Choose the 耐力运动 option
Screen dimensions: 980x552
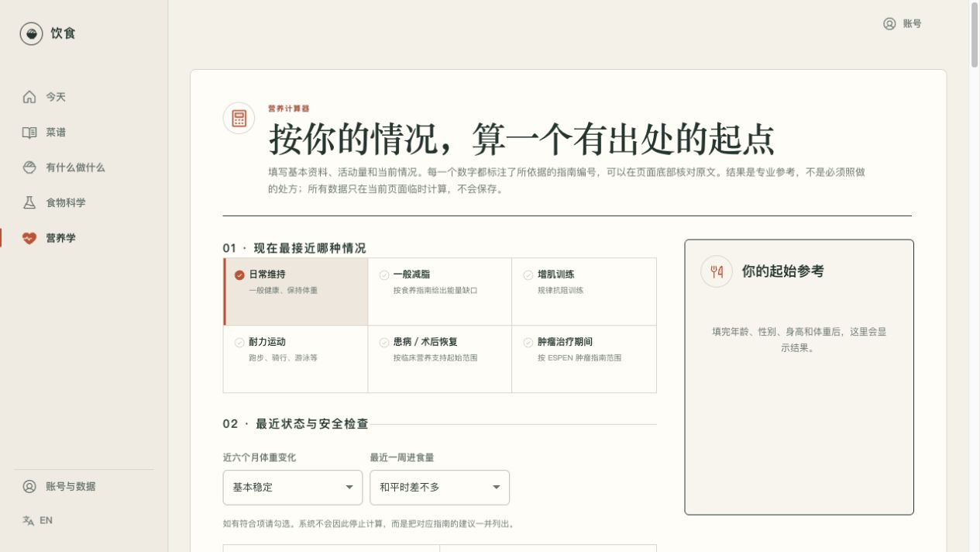pos(295,359)
